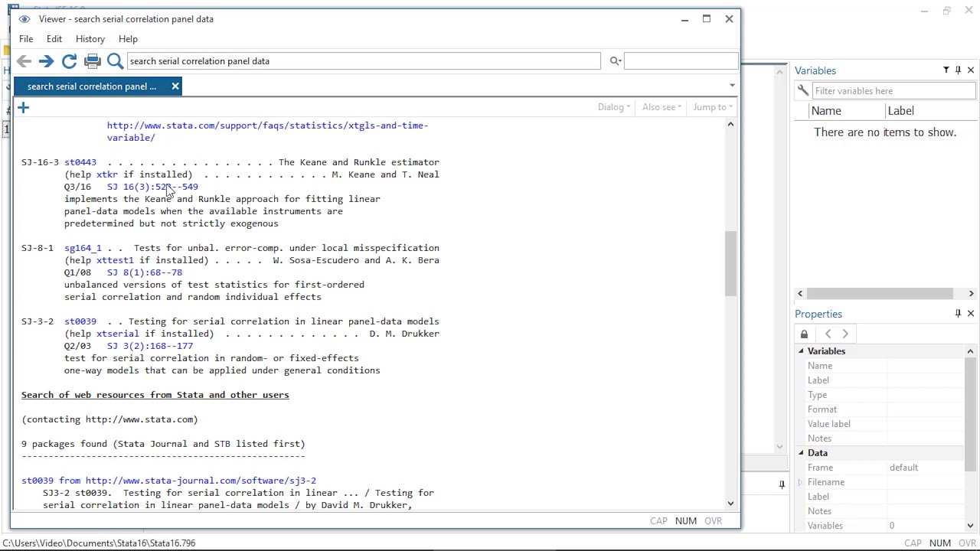Sort by Label column header

pyautogui.click(x=932, y=111)
